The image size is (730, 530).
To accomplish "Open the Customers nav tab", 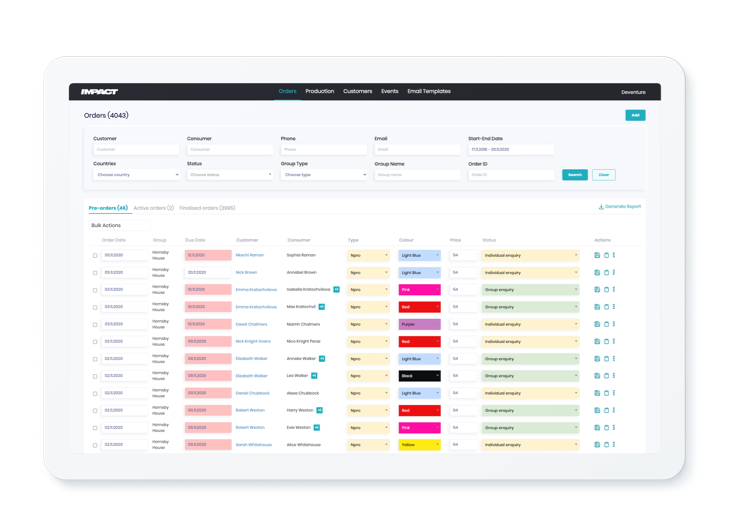I will 358,91.
